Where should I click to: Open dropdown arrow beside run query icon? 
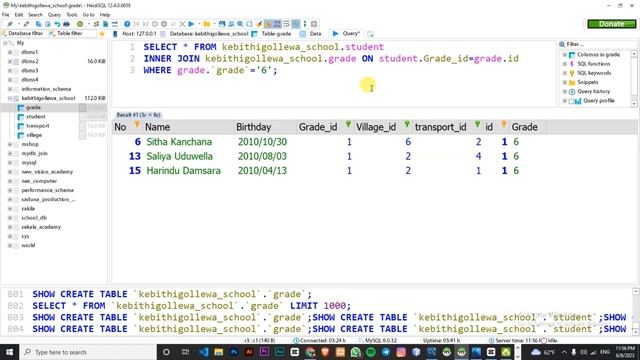tap(199, 24)
